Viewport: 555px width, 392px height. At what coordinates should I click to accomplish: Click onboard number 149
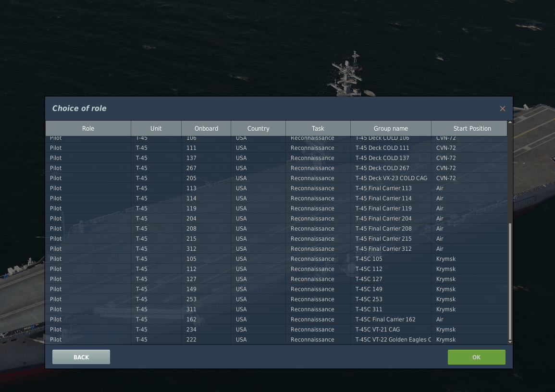191,289
